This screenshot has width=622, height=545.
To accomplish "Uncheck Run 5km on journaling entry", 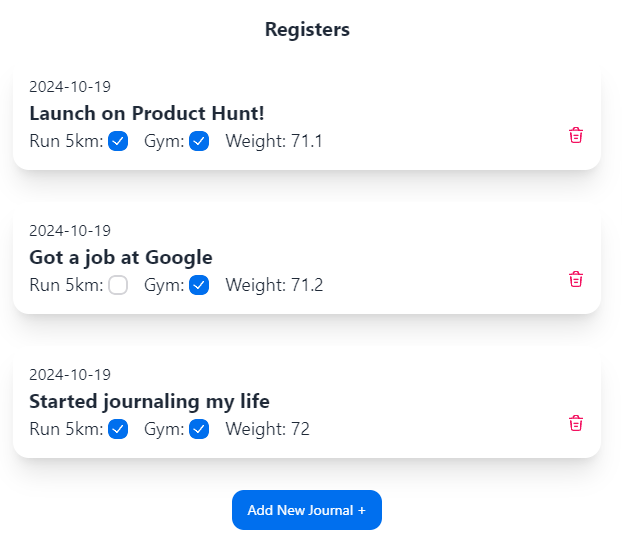I will click(x=118, y=429).
